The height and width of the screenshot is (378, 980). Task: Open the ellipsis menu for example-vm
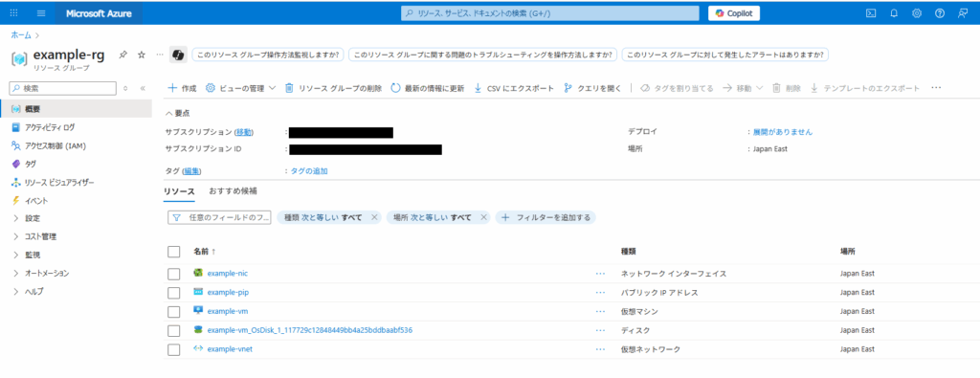pyautogui.click(x=601, y=311)
